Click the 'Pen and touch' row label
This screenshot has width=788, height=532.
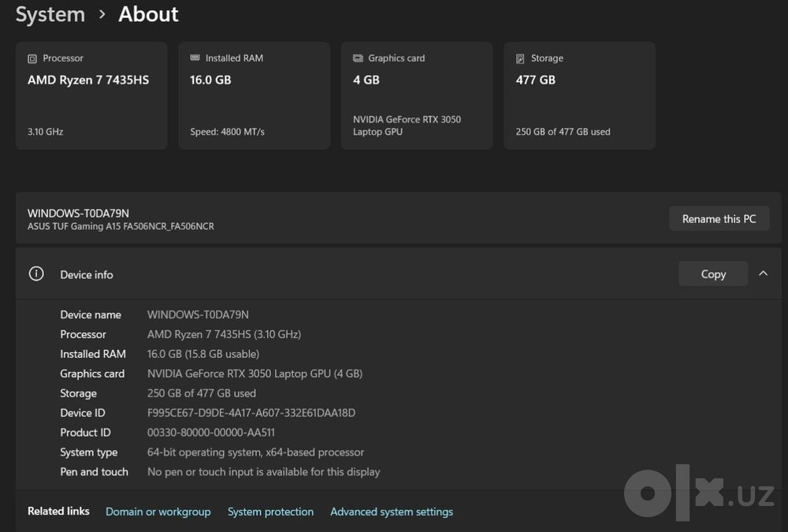click(94, 471)
